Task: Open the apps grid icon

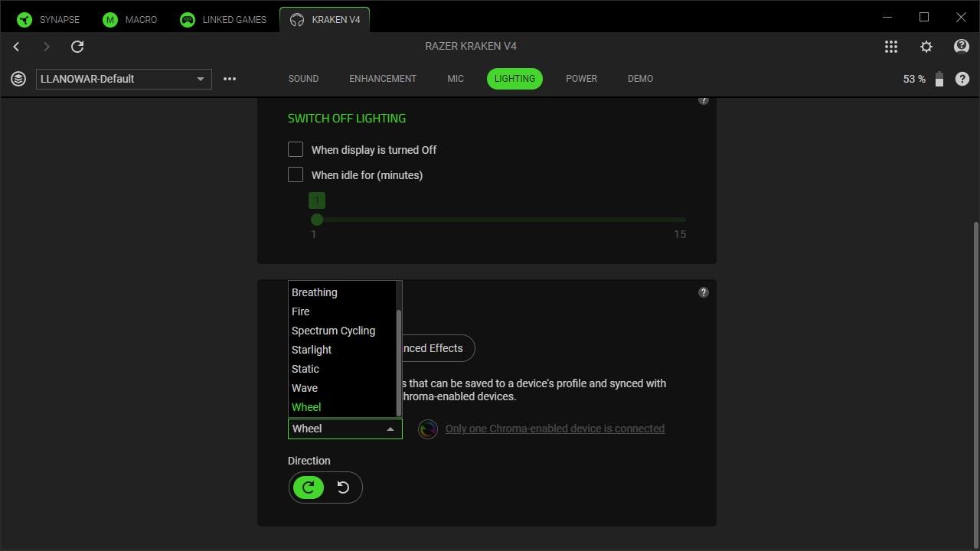Action: click(891, 47)
